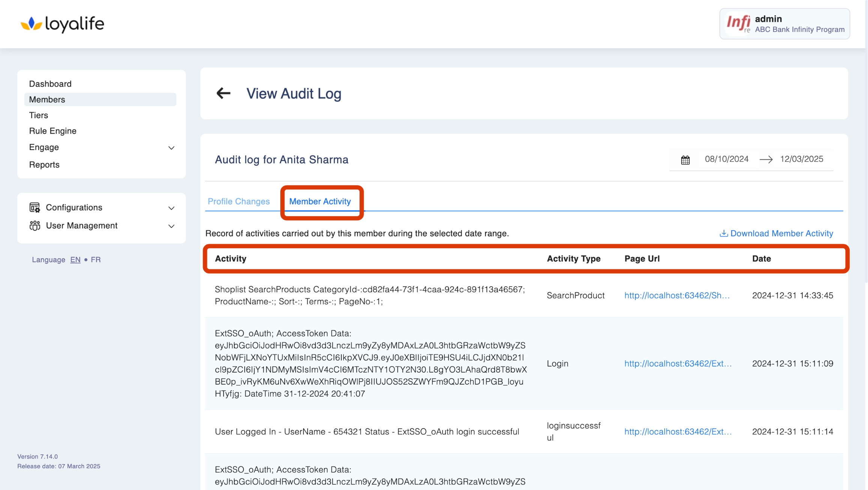This screenshot has height=490, width=868.
Task: Select the EN language option
Action: click(75, 260)
